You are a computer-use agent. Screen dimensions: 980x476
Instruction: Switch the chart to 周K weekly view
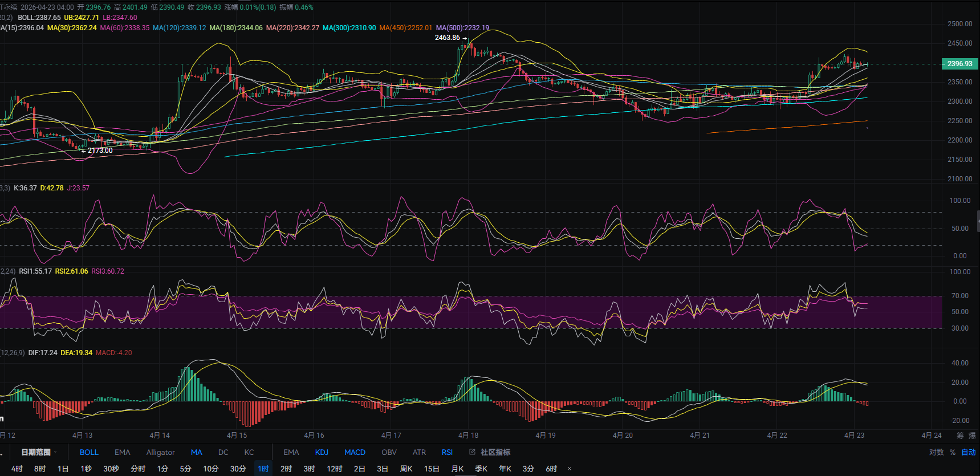(x=406, y=469)
